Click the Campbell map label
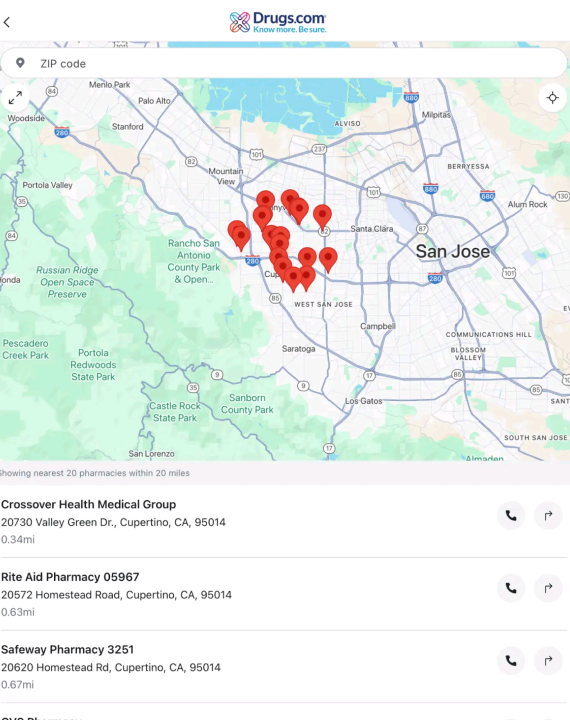The width and height of the screenshot is (570, 720). [x=378, y=326]
